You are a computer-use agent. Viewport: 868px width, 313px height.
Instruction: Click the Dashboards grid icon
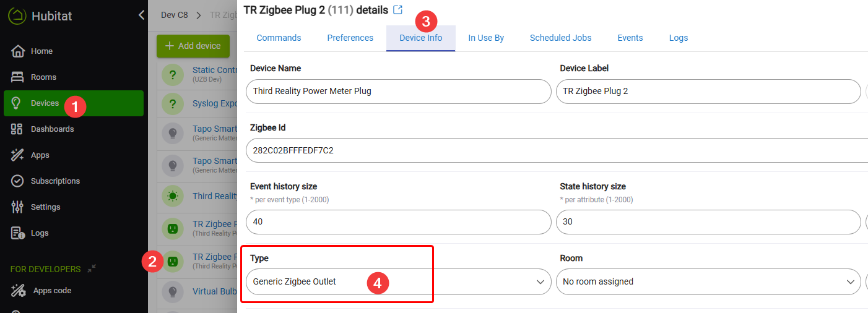click(x=17, y=129)
